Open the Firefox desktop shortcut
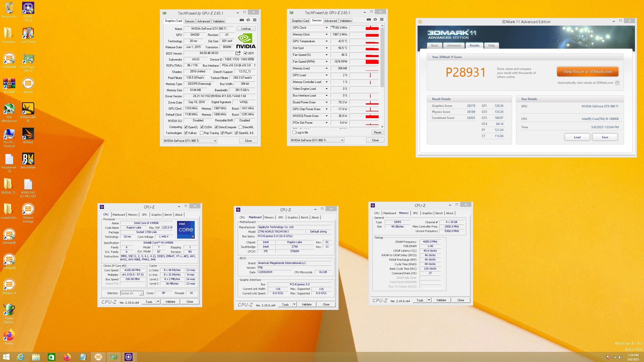This screenshot has height=362, width=644. click(x=9, y=337)
